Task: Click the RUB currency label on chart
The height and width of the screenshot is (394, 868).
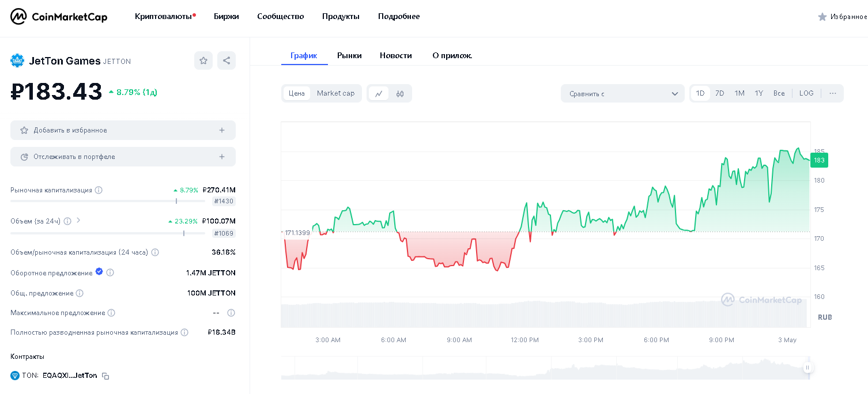Action: click(x=825, y=317)
